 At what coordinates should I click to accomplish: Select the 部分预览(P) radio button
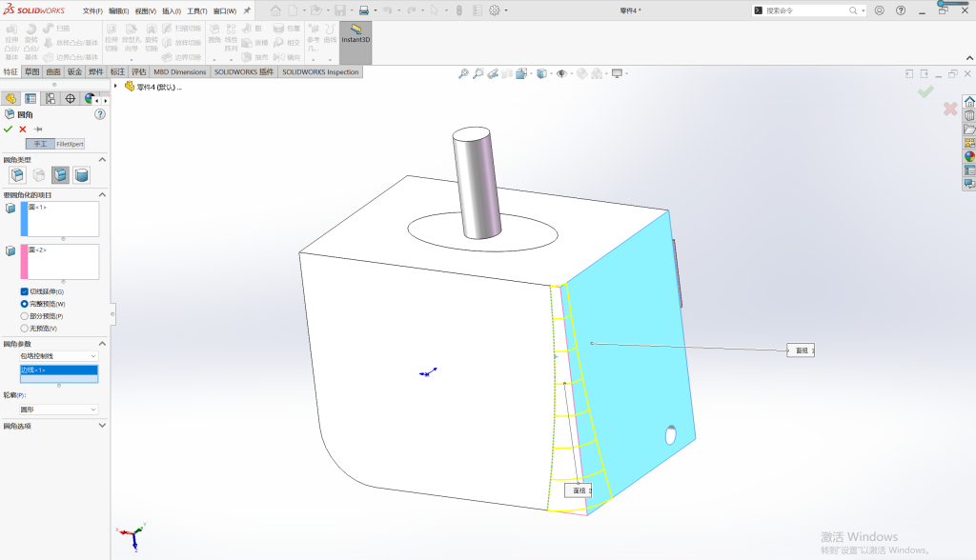click(x=24, y=316)
